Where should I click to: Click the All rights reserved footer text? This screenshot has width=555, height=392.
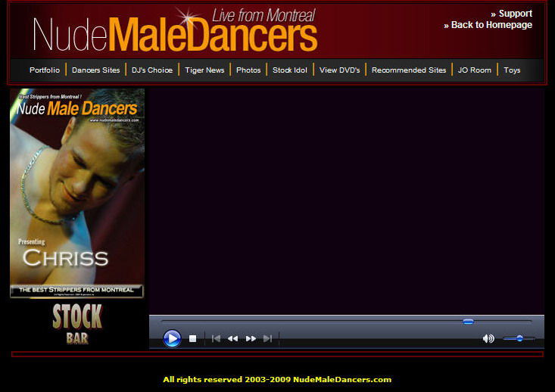point(277,380)
